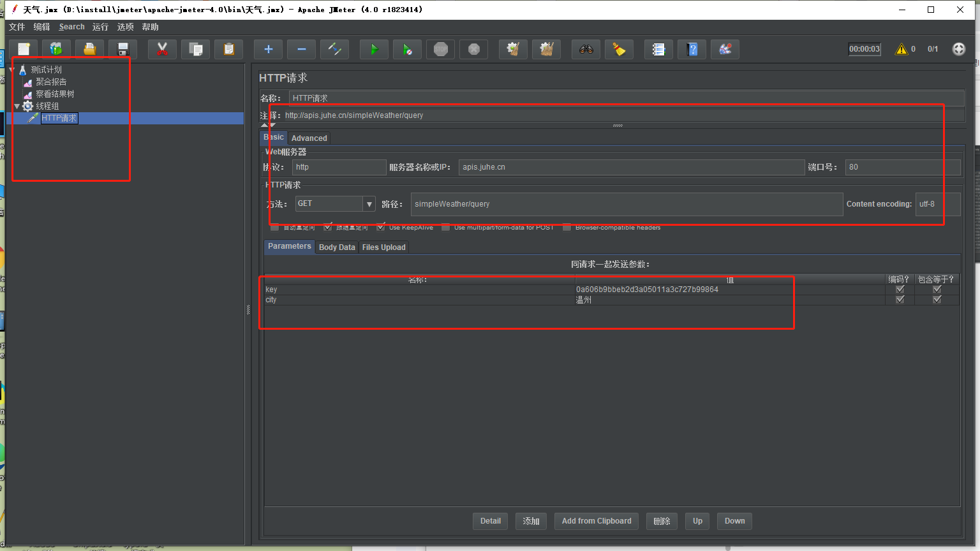980x551 pixels.
Task: Click the Detail button
Action: coord(491,521)
